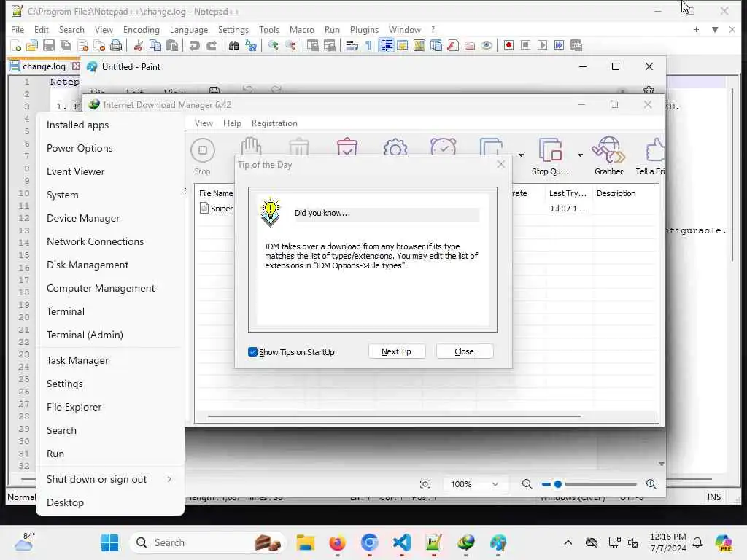Select change.log tab in Notepad++

tap(44, 66)
